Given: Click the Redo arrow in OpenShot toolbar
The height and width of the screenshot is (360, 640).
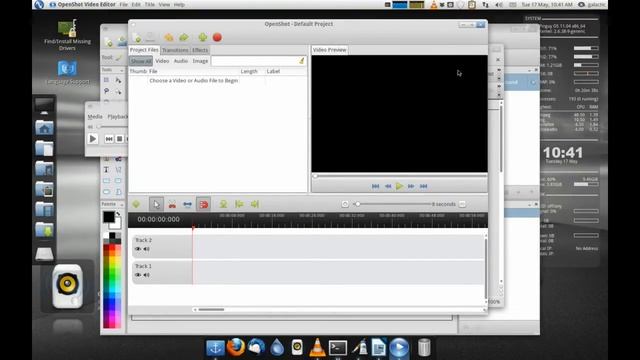Looking at the screenshot, I should [184, 38].
